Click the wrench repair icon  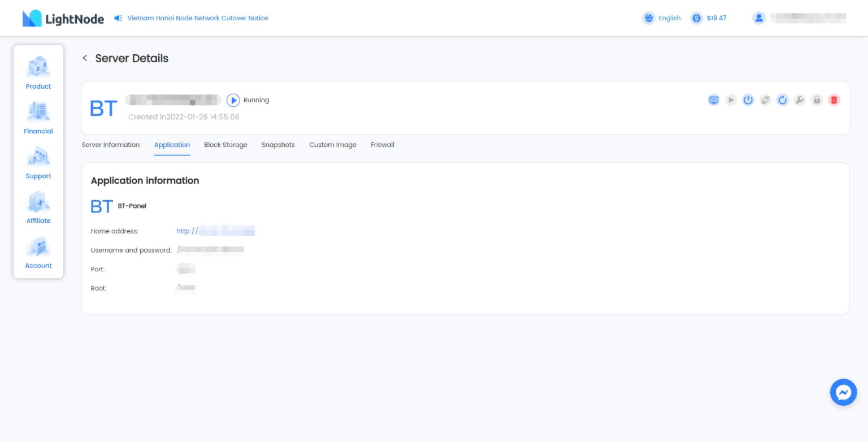tap(799, 100)
